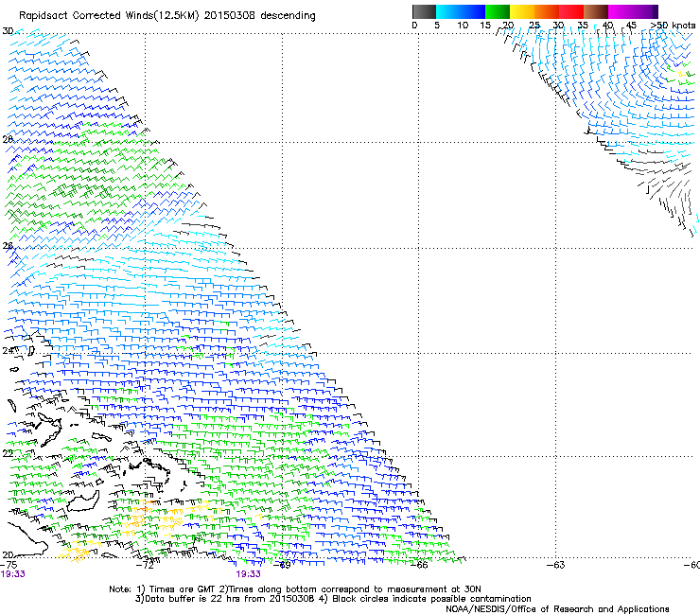Click the '26' latitude label on left axis
Image resolution: width=700 pixels, height=615 pixels.
coord(8,246)
